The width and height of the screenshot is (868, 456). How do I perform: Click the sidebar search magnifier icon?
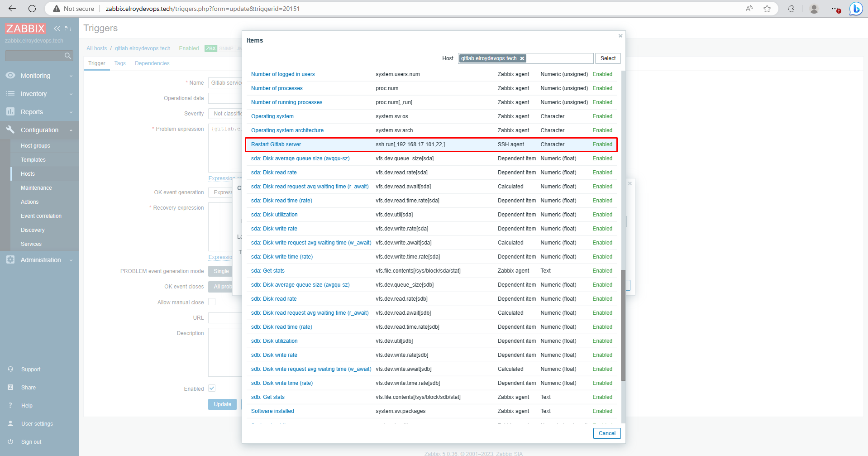pyautogui.click(x=68, y=56)
